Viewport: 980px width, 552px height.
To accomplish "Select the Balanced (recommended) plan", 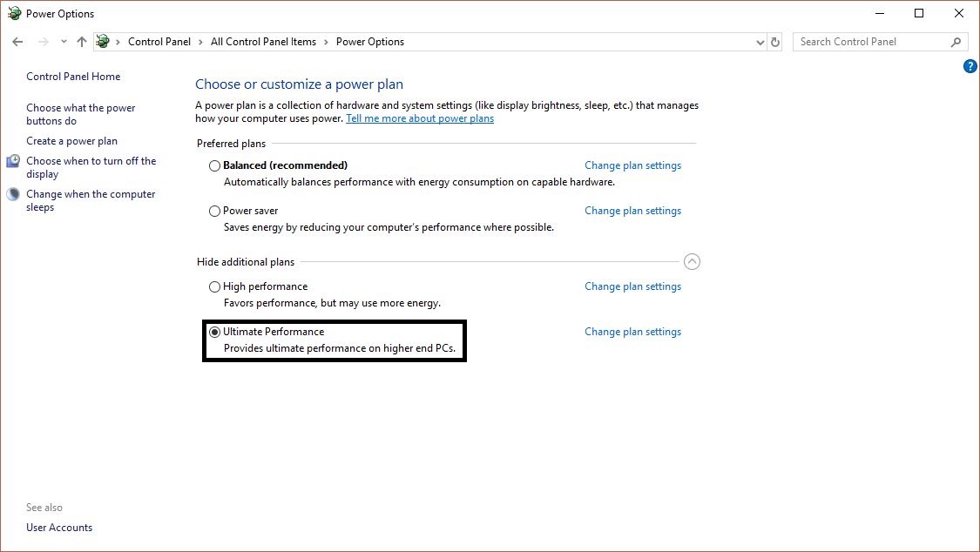I will coord(214,165).
